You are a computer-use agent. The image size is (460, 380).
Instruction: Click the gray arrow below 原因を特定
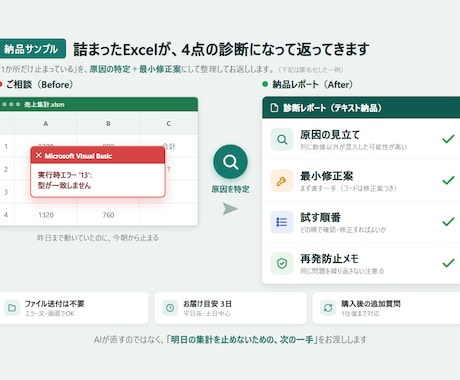[x=230, y=209]
